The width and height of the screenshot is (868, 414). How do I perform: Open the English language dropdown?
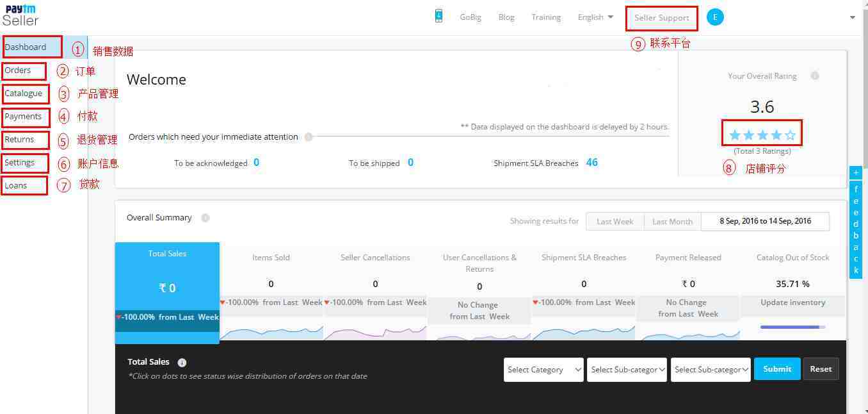click(x=595, y=17)
